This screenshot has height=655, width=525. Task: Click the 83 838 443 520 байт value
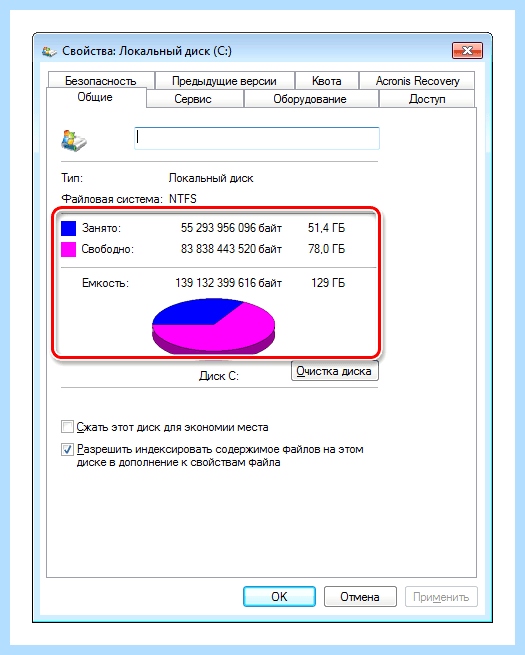pos(231,249)
